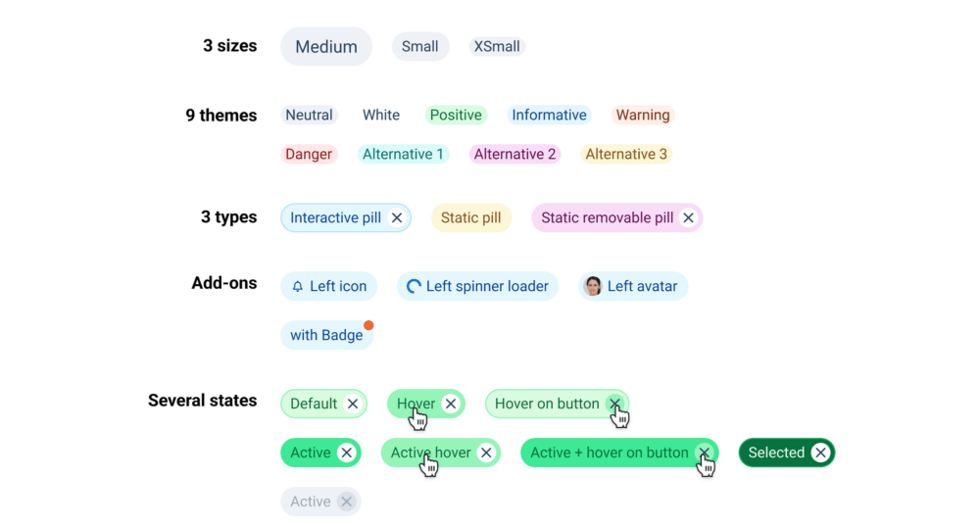Viewport: 980px width, 526px height.
Task: Remove the Interactive pill using its X
Action: coord(397,218)
